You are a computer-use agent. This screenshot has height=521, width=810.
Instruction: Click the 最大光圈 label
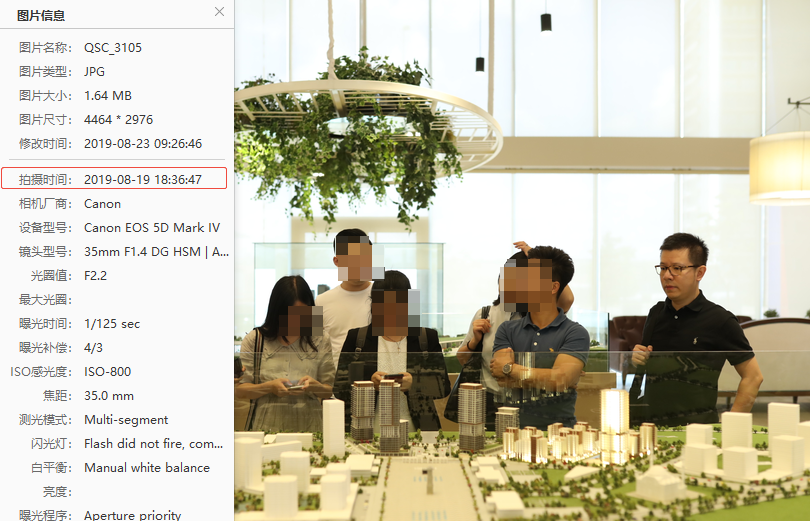(45, 300)
